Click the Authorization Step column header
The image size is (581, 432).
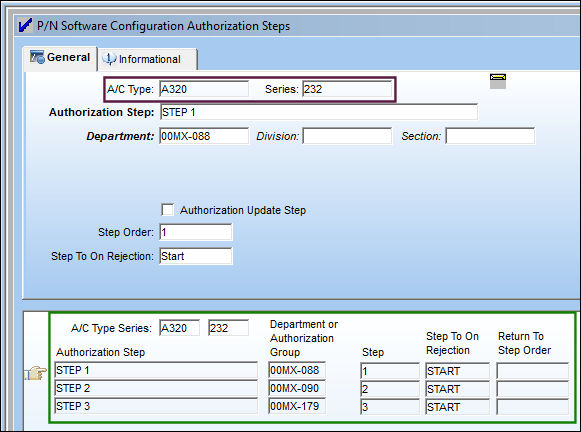coord(100,352)
